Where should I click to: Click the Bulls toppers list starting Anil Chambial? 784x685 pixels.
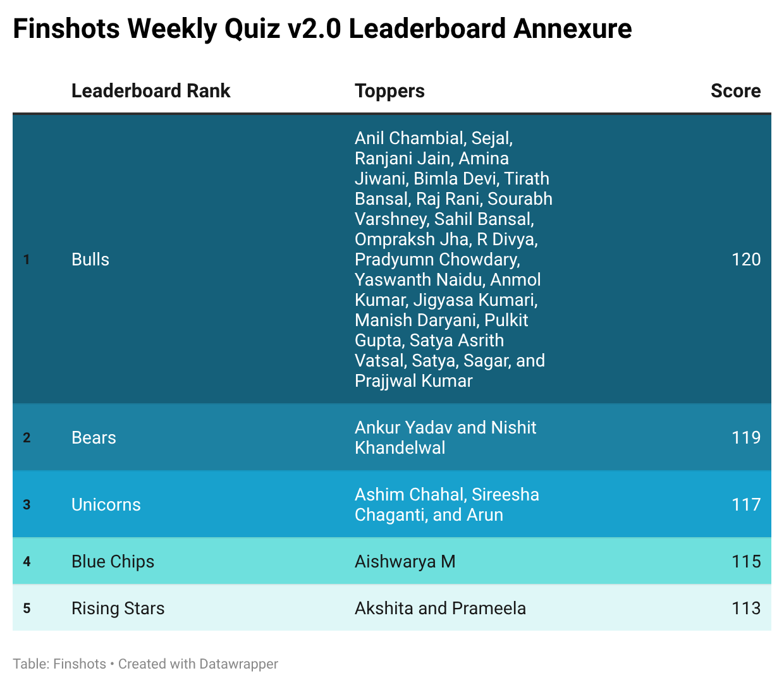[x=453, y=260]
